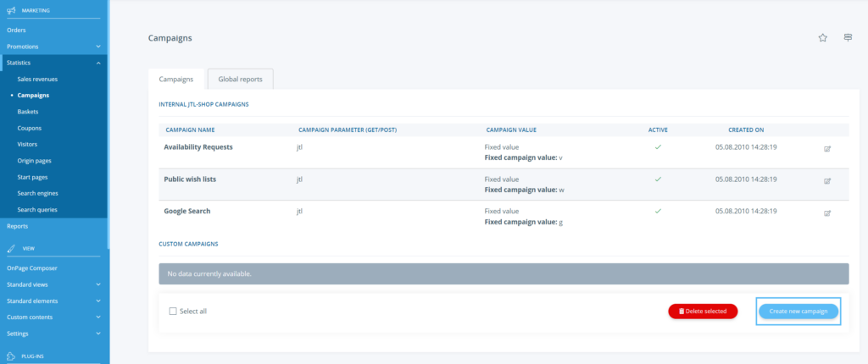Click the Custom Campaigns section heading
This screenshot has width=868, height=364.
click(188, 244)
